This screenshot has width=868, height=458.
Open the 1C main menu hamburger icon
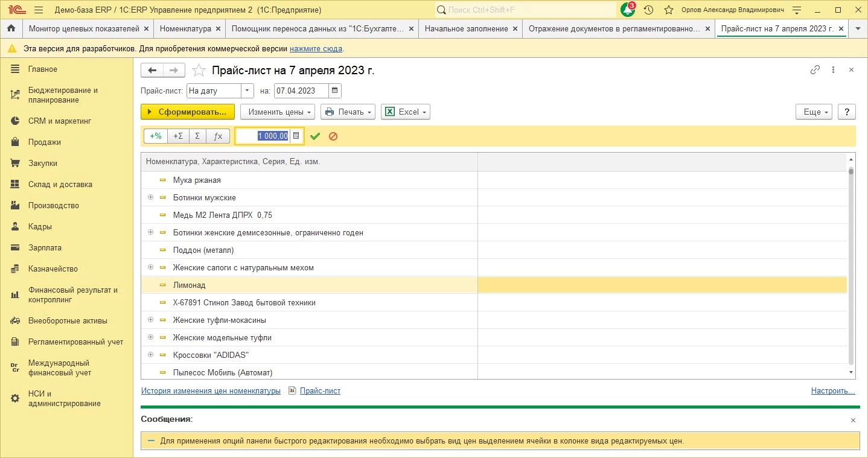(39, 10)
